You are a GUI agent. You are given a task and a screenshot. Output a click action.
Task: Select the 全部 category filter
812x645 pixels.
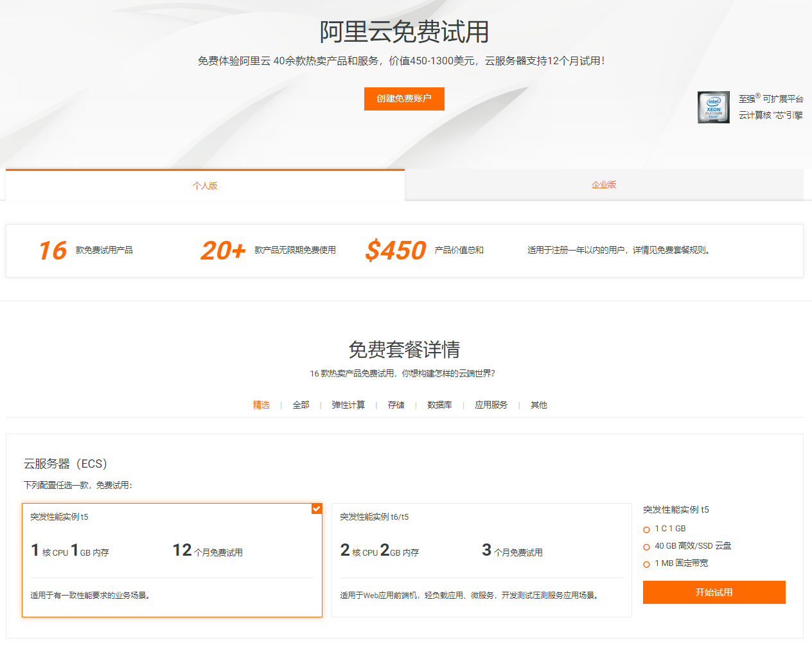pyautogui.click(x=301, y=405)
